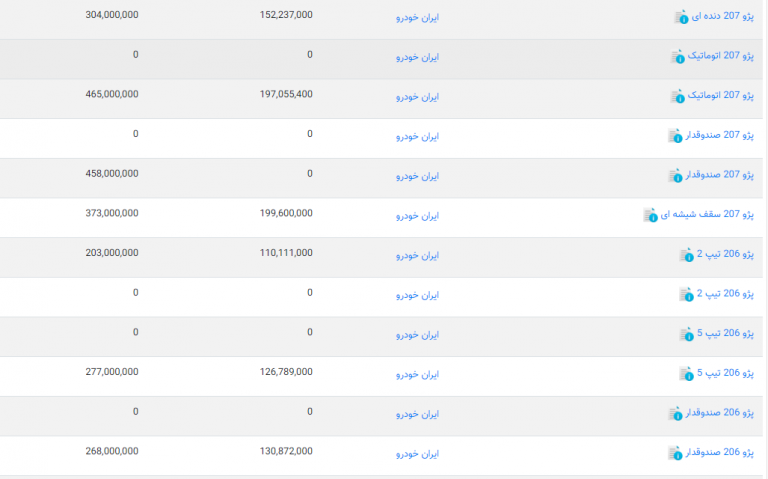
Task: Click info icon of پژو 206 تیپ 2 zero-price row
Action: (x=687, y=295)
